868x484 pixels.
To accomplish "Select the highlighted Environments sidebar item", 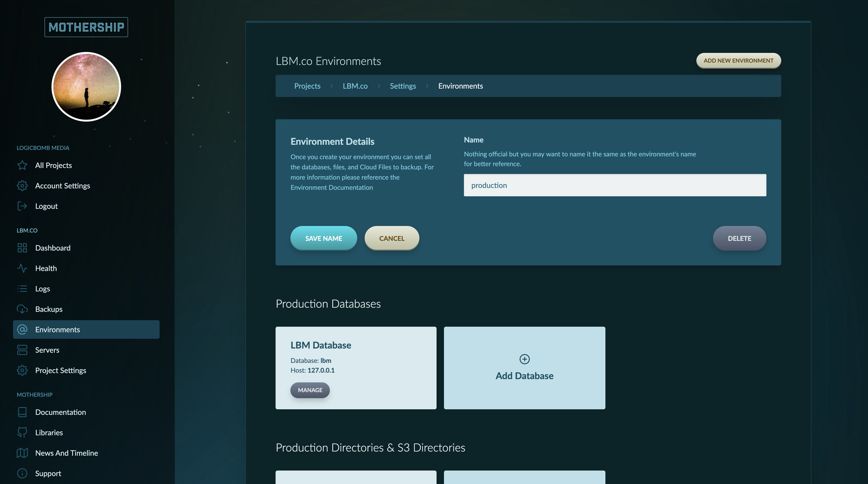I will pos(86,329).
